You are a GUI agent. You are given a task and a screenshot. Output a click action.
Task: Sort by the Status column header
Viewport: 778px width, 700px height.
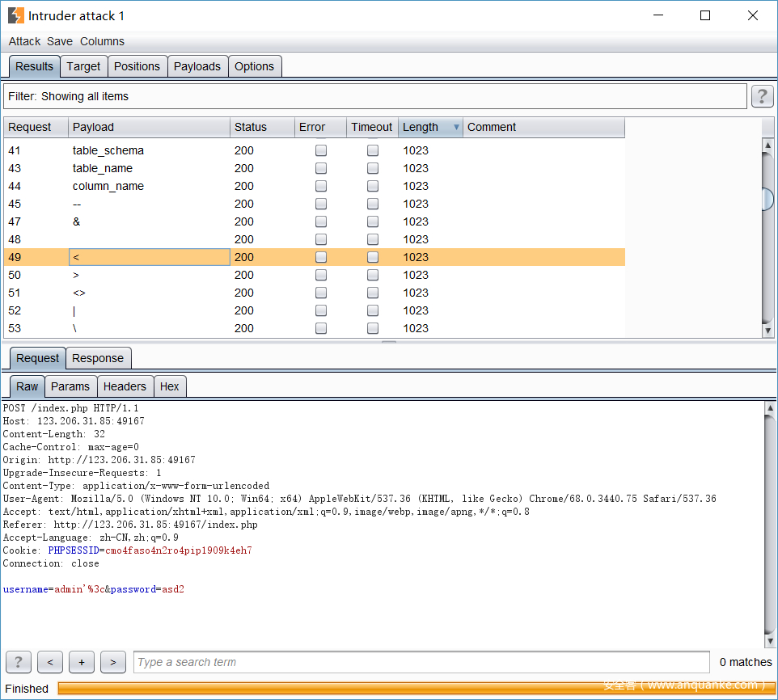[x=263, y=128]
